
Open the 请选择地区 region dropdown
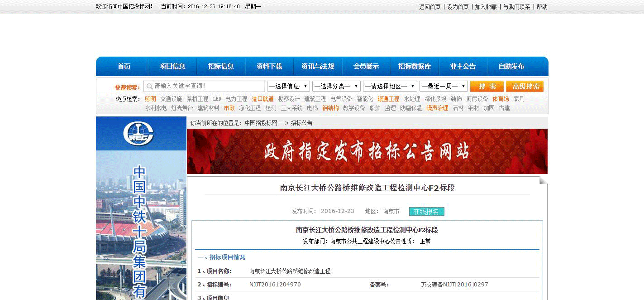(x=390, y=86)
